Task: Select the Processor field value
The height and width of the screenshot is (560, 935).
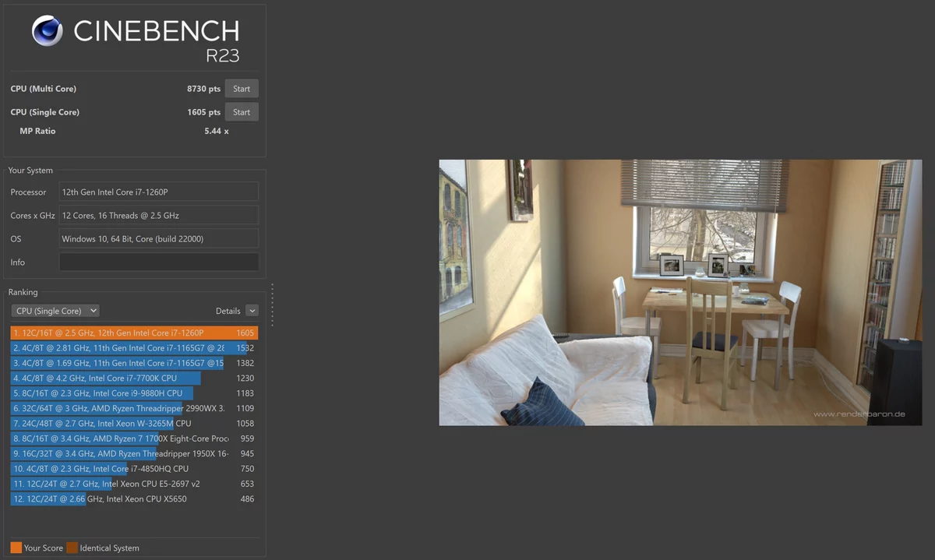Action: (x=159, y=192)
